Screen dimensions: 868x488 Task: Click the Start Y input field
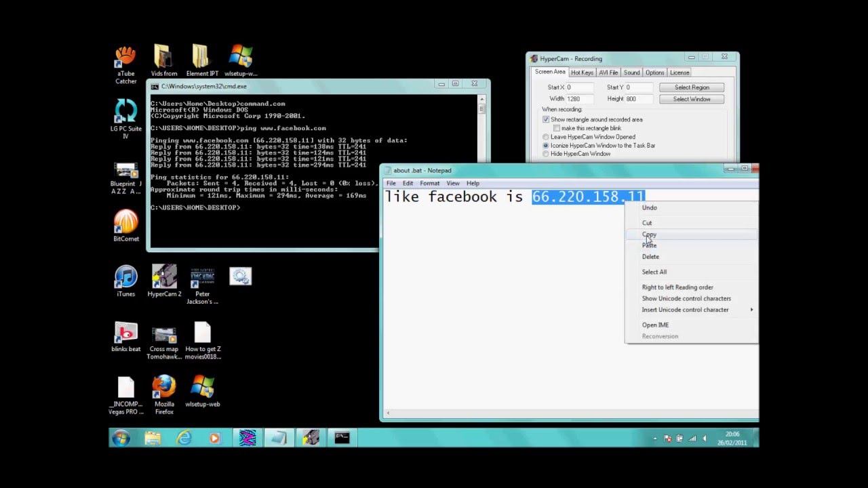point(639,87)
